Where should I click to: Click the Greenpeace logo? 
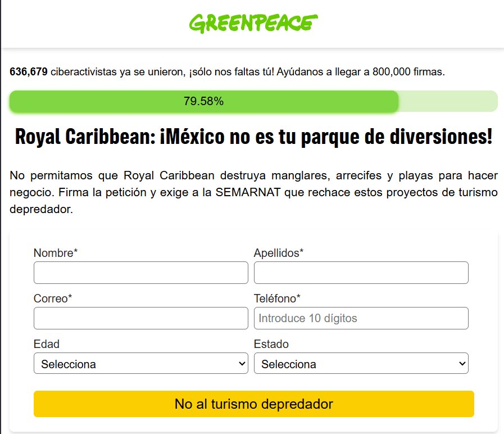(x=253, y=23)
